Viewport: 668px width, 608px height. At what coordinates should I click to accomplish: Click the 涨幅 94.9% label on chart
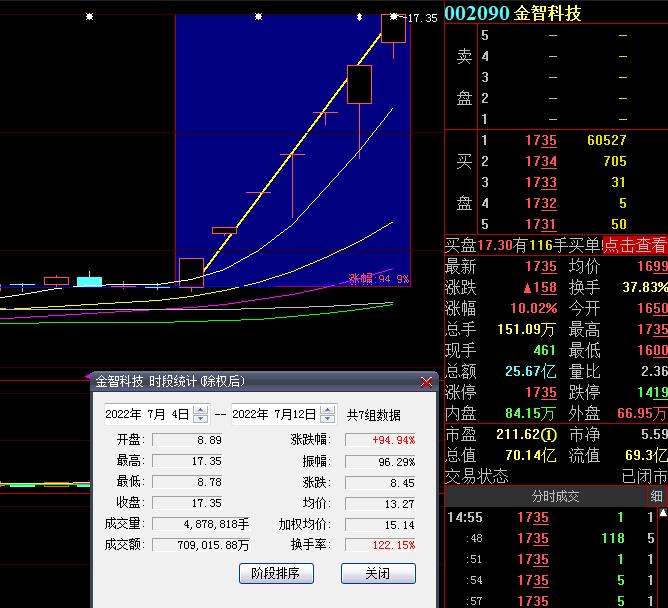(x=378, y=279)
